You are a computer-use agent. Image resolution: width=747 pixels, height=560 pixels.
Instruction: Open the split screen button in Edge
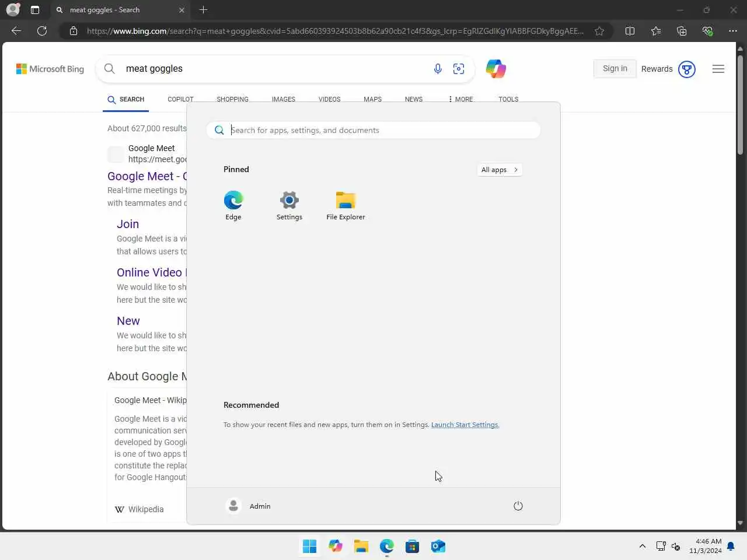point(630,31)
